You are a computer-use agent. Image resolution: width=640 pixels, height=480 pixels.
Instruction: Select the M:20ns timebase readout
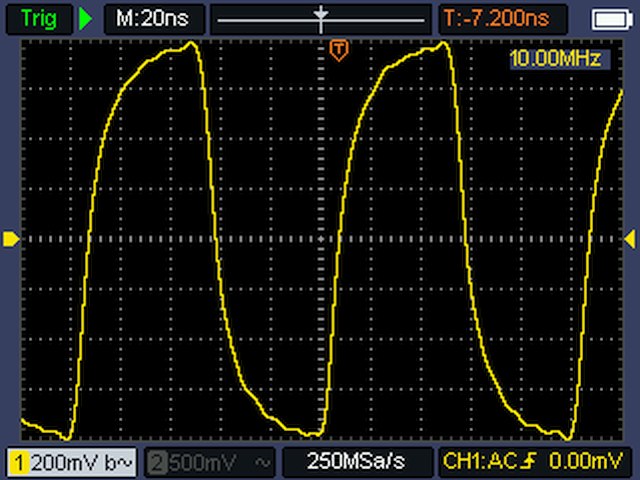click(154, 19)
